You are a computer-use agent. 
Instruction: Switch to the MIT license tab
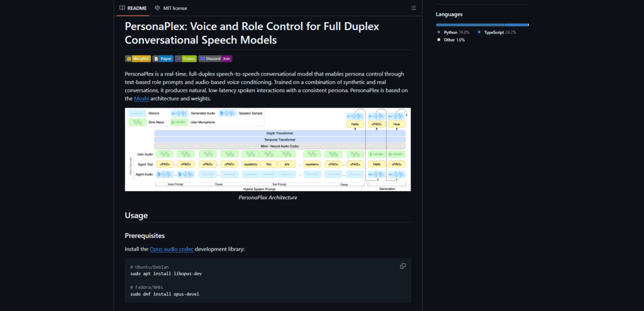(171, 8)
